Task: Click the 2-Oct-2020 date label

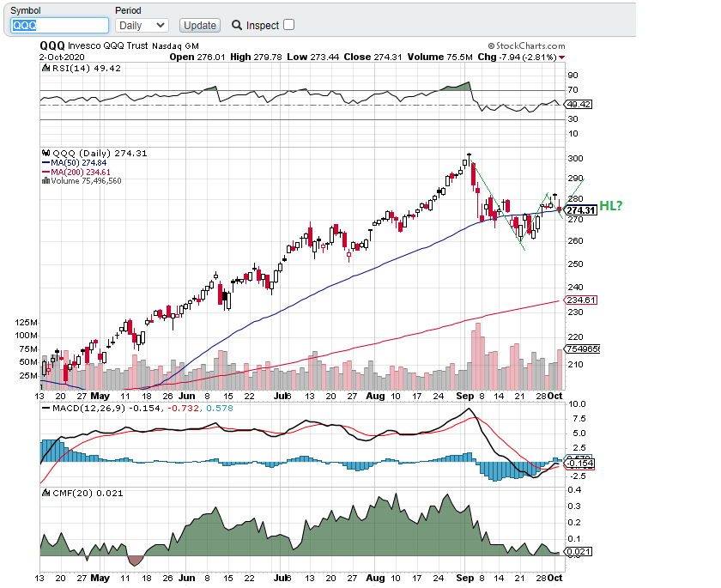Action: tap(62, 57)
